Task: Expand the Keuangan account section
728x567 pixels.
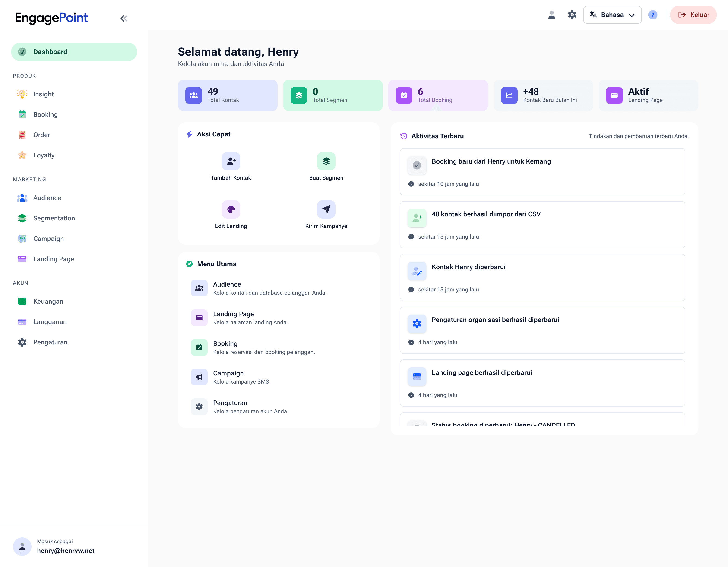Action: tap(48, 301)
